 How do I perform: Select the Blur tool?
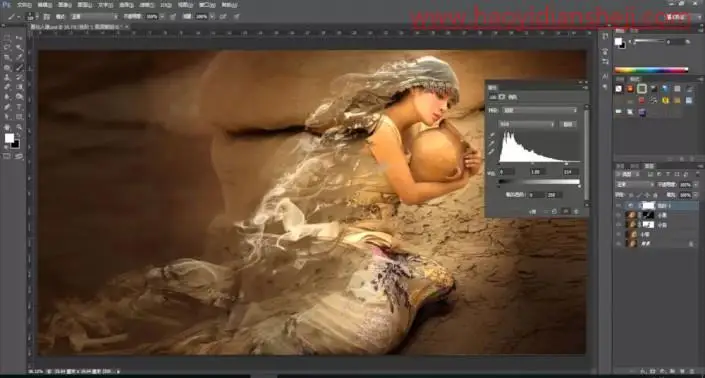coord(7,96)
